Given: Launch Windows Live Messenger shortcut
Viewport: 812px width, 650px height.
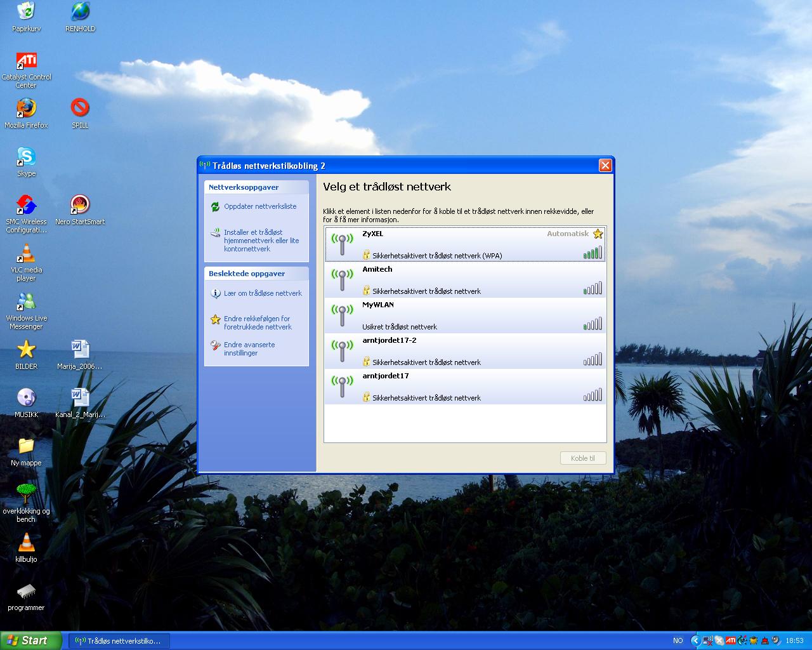Looking at the screenshot, I should [26, 311].
